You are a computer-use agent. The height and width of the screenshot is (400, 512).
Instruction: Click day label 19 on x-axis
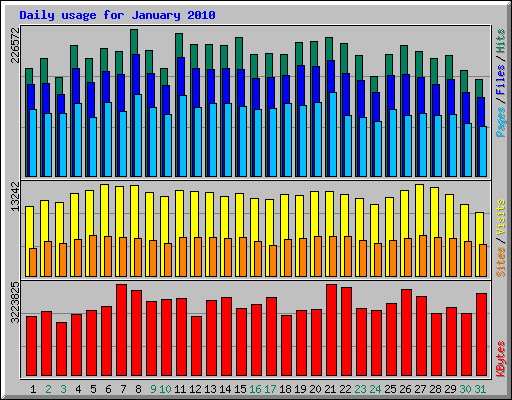pos(300,389)
